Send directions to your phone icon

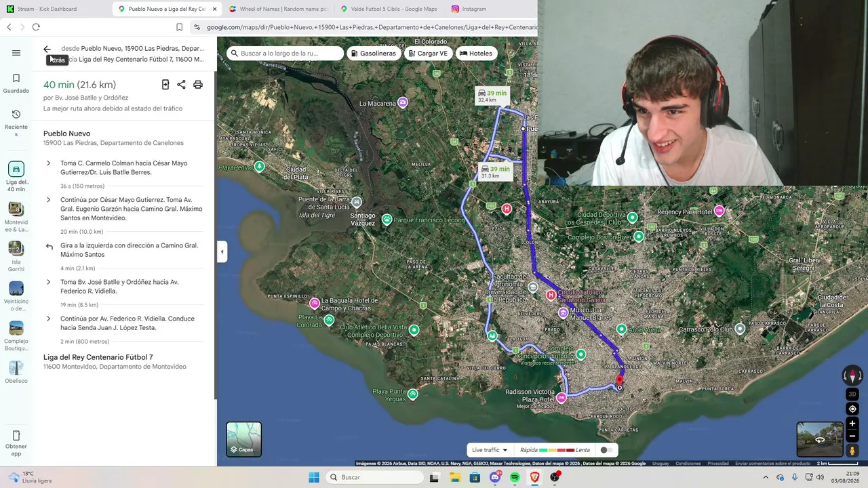165,85
